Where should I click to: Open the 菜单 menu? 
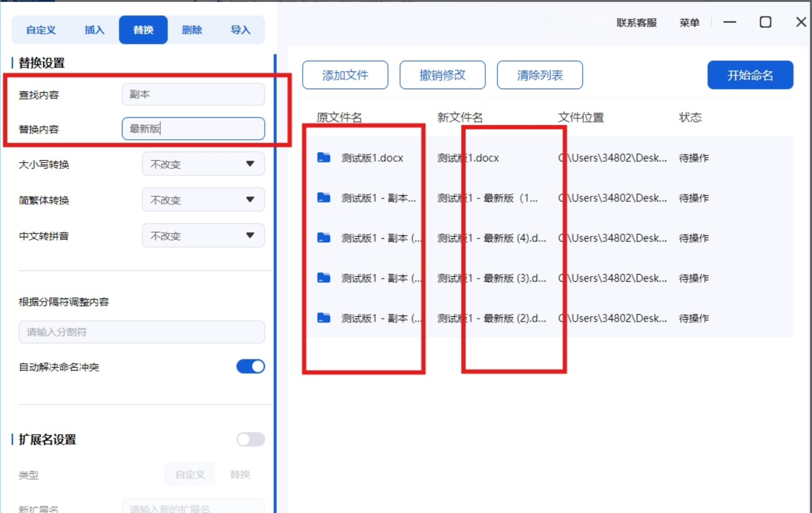click(689, 23)
